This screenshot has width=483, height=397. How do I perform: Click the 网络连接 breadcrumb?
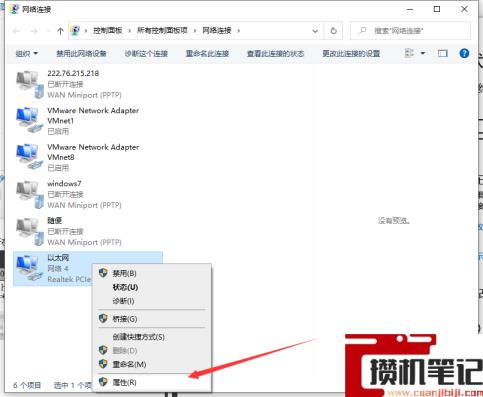(x=217, y=31)
